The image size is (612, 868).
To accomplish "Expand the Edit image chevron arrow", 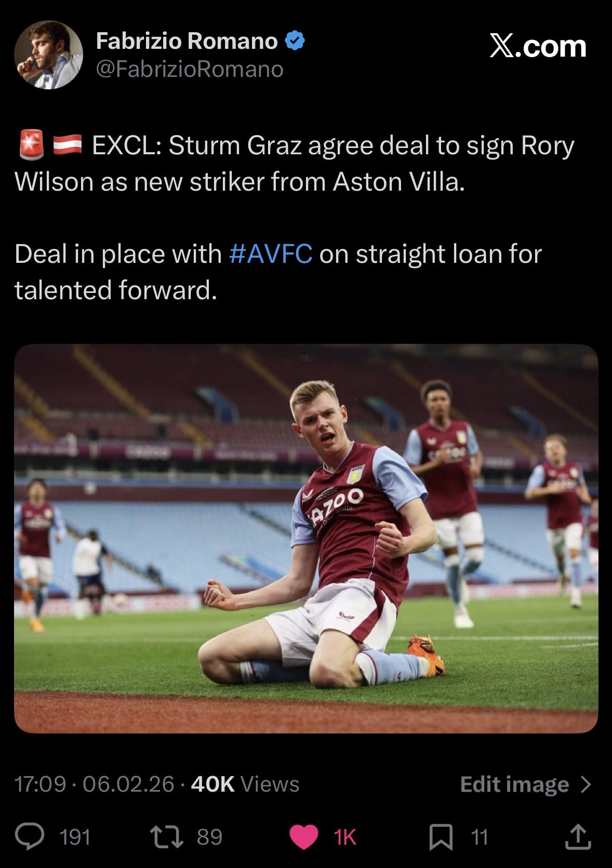I will pyautogui.click(x=586, y=784).
